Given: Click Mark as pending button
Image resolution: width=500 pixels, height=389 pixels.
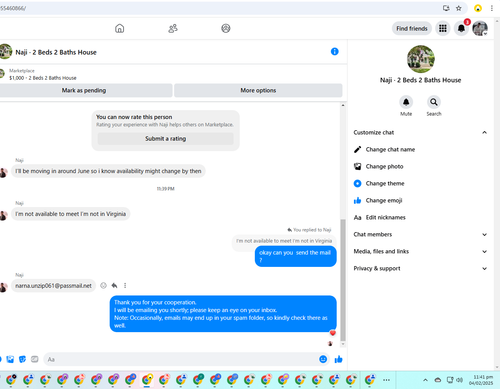Looking at the screenshot, I should pyautogui.click(x=86, y=90).
